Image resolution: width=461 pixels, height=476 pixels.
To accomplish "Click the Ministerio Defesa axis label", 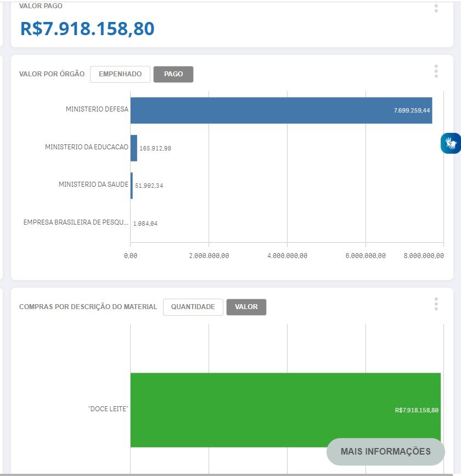I will pyautogui.click(x=97, y=109).
